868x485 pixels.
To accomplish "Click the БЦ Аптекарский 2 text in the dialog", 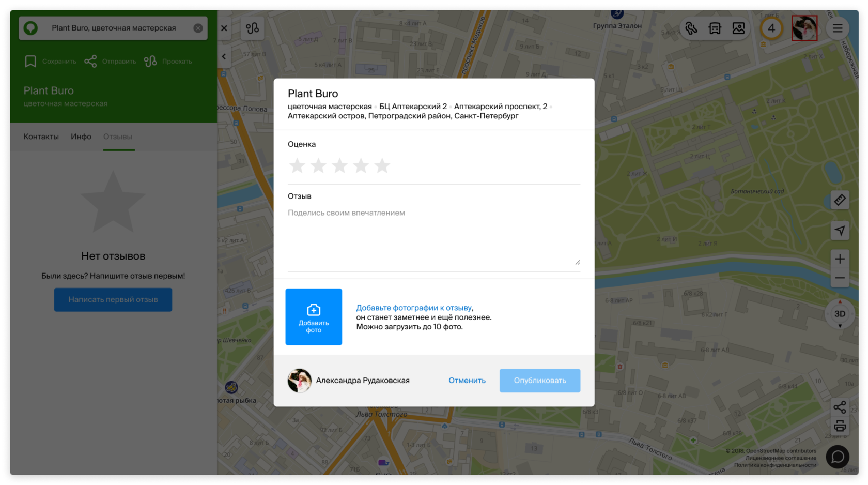I will coord(413,107).
